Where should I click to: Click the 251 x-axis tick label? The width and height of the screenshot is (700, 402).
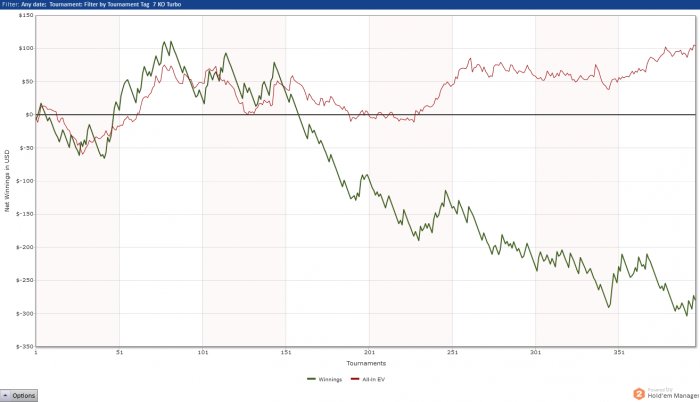tap(452, 352)
